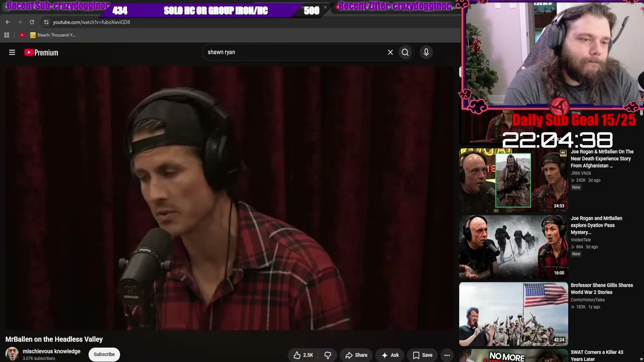Screen dimensions: 644x362
Task: Open the mischievous knowledge channel name
Action: (x=51, y=351)
